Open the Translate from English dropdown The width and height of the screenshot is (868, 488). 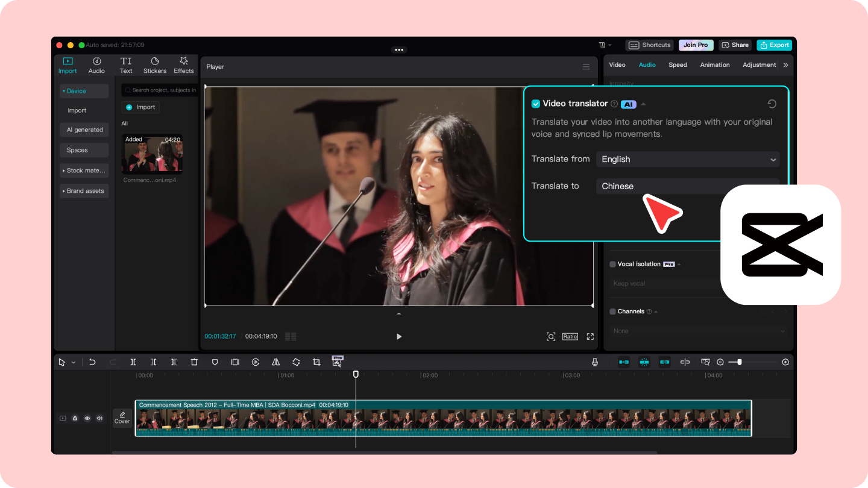[x=688, y=160]
